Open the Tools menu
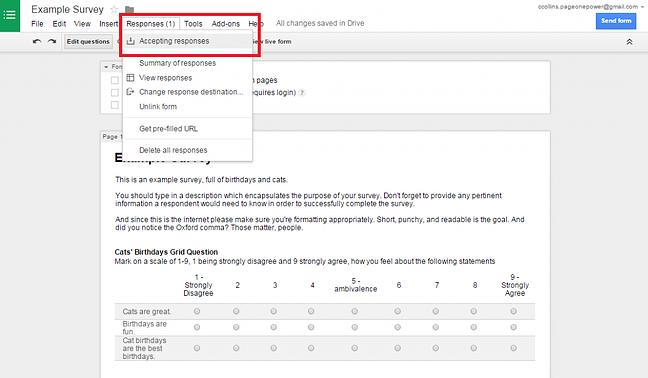The height and width of the screenshot is (378, 648). [193, 24]
